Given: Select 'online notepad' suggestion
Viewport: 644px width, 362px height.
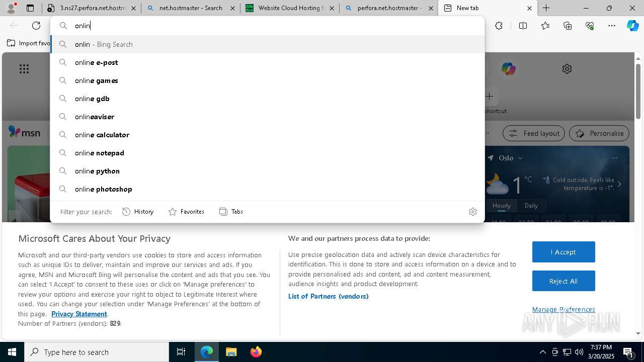Looking at the screenshot, I should click(268, 153).
